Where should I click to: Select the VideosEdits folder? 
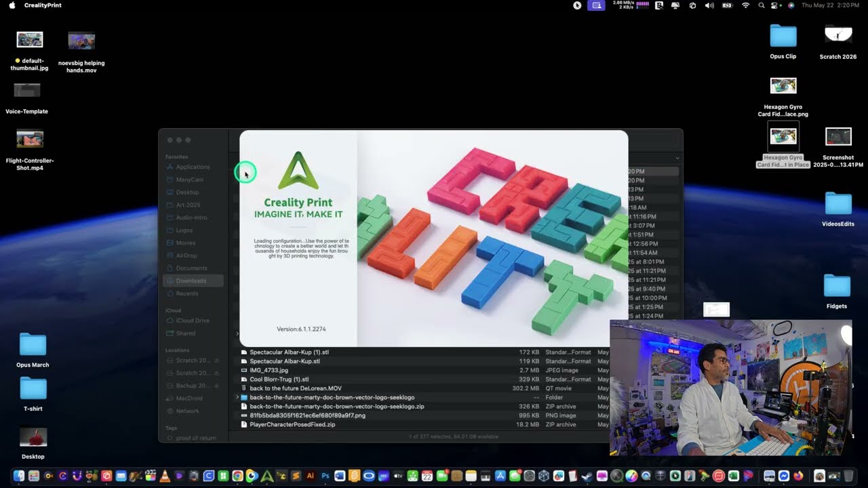click(x=838, y=209)
